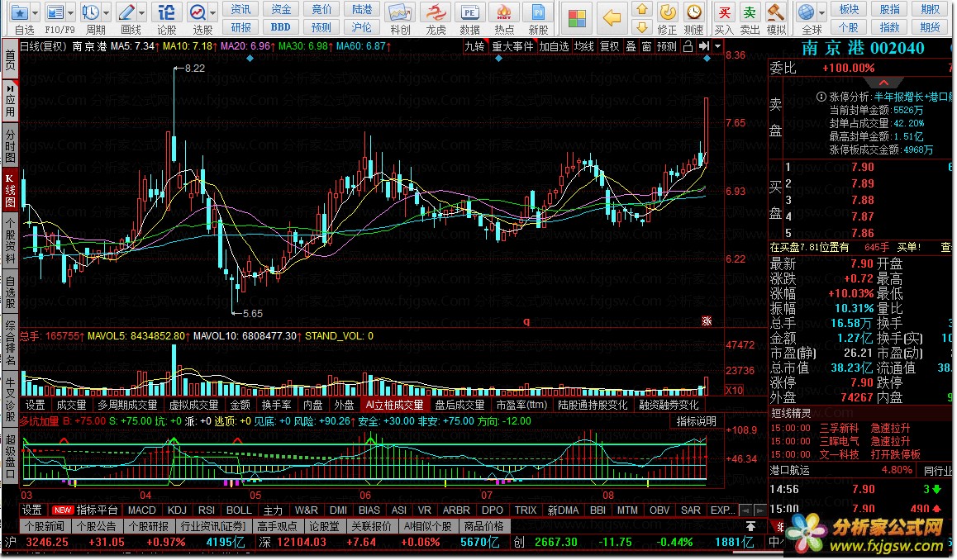
Task: Switch to the KDJ indicator tab
Action: click(x=177, y=510)
